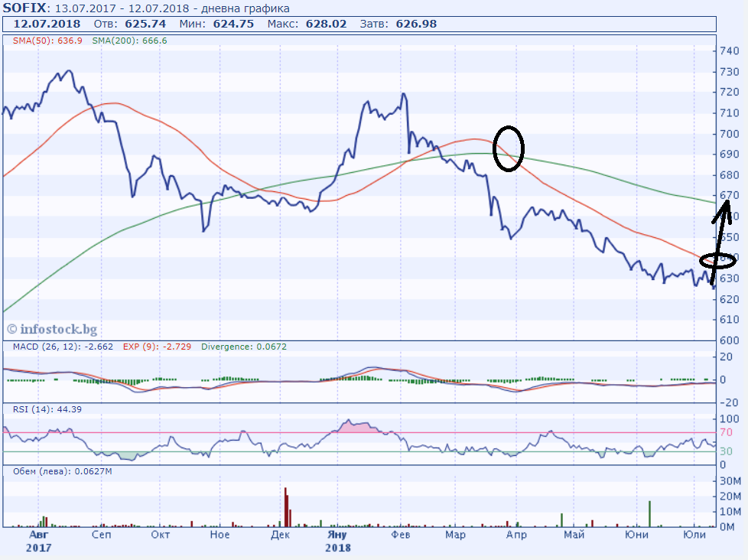Image resolution: width=748 pixels, height=560 pixels.
Task: Click the Яну month label on the time axis
Action: [337, 534]
